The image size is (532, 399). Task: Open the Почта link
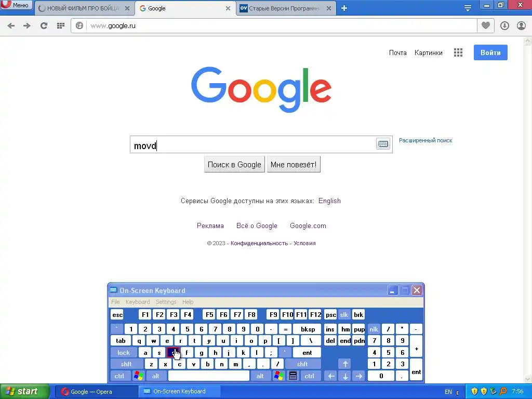(397, 52)
